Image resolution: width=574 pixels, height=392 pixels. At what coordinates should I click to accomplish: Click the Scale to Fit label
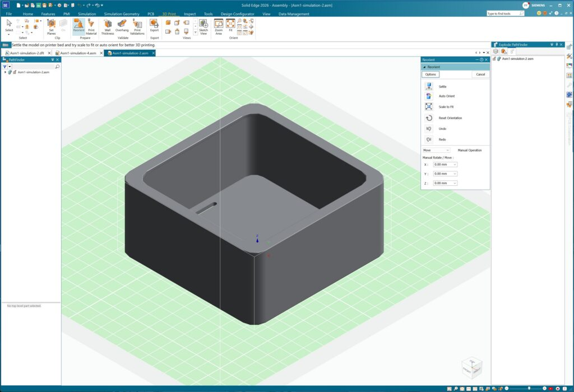point(446,107)
